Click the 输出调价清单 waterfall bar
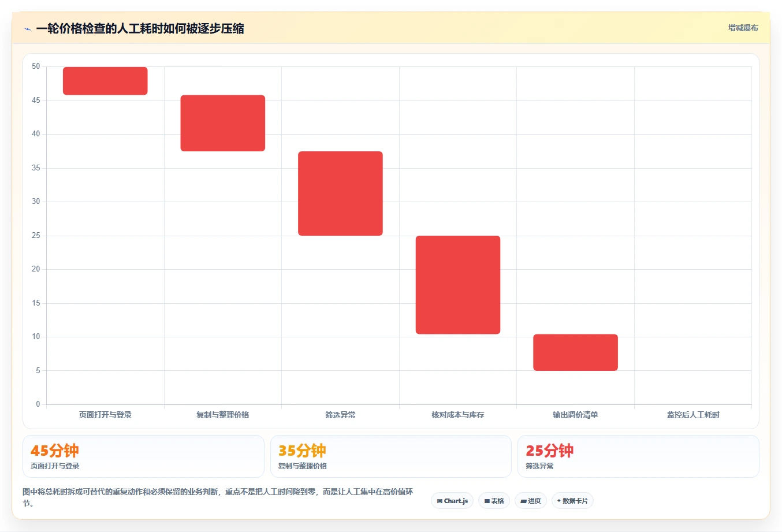The image size is (782, 532). [x=575, y=352]
